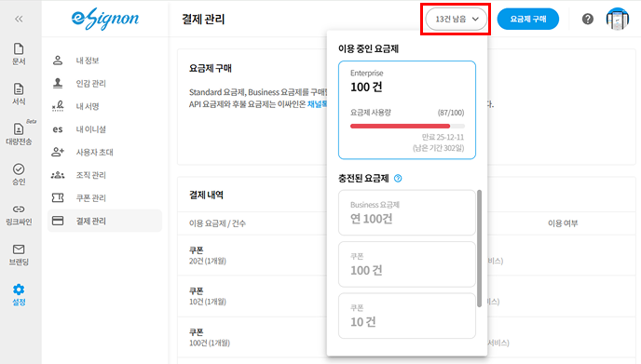Click the Enterprise 100 건 plan card

pyautogui.click(x=407, y=110)
